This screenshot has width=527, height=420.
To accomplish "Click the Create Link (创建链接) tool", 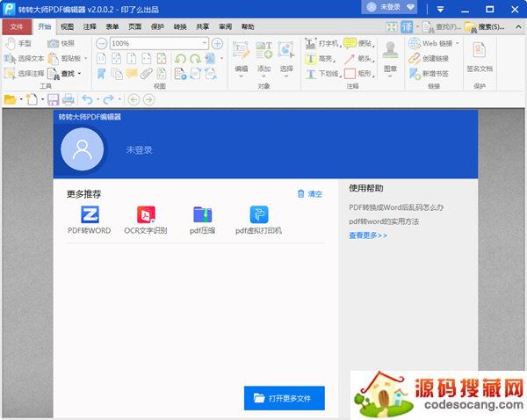I will click(429, 59).
